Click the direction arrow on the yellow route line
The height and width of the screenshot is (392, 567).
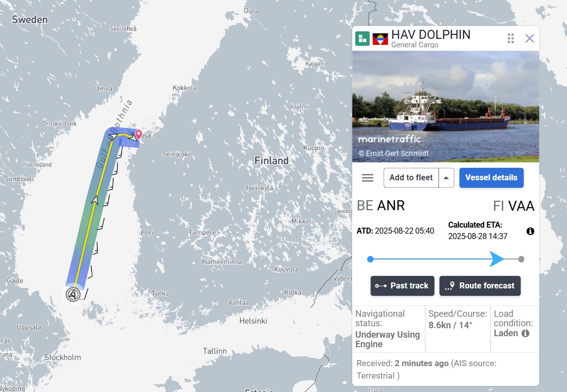pyautogui.click(x=94, y=200)
